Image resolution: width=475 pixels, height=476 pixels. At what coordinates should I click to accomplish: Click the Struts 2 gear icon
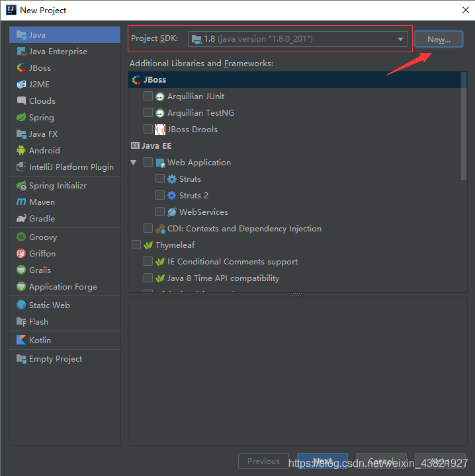coord(172,196)
